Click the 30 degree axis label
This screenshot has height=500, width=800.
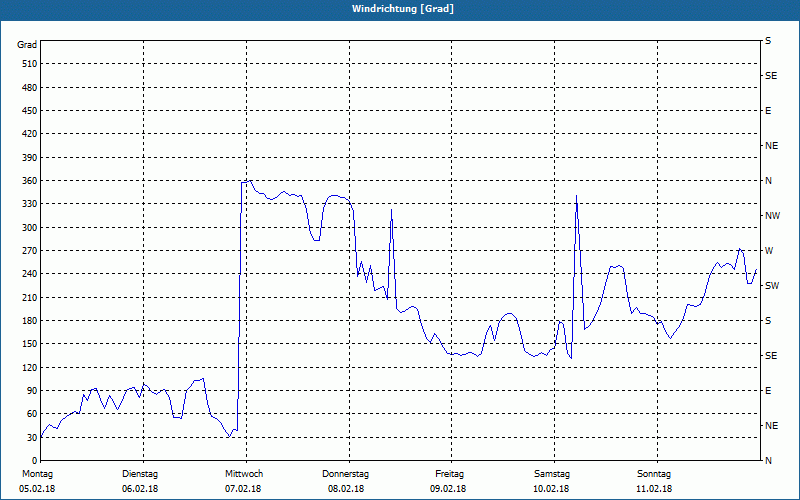click(x=32, y=438)
